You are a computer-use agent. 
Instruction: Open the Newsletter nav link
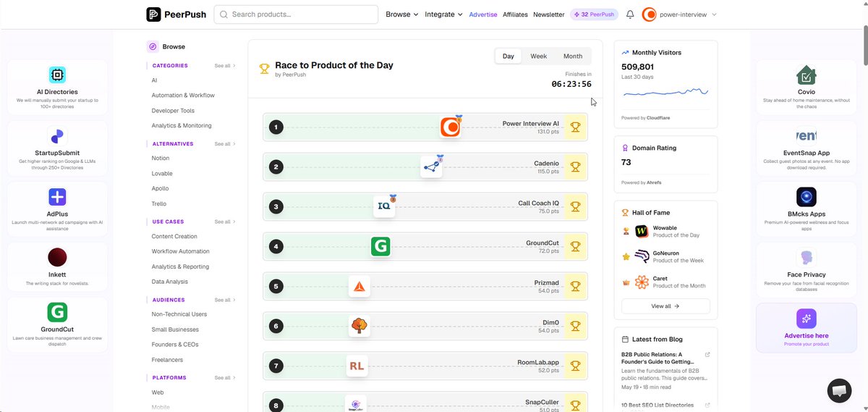click(549, 14)
